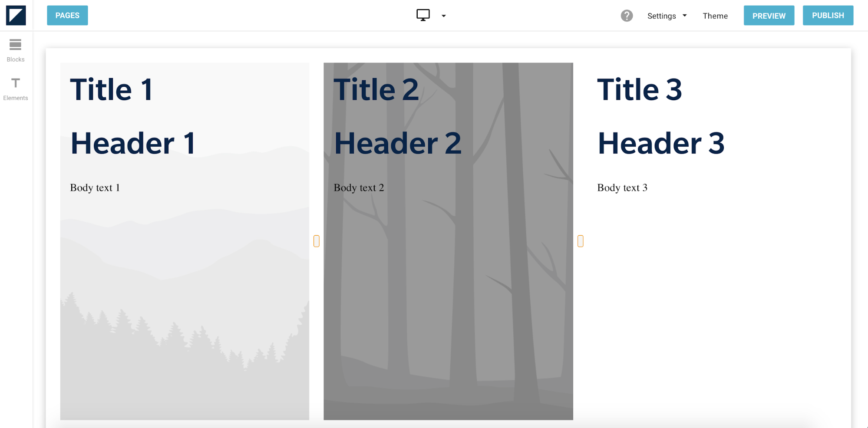Click the PAGES button
This screenshot has width=868, height=428.
(x=67, y=16)
